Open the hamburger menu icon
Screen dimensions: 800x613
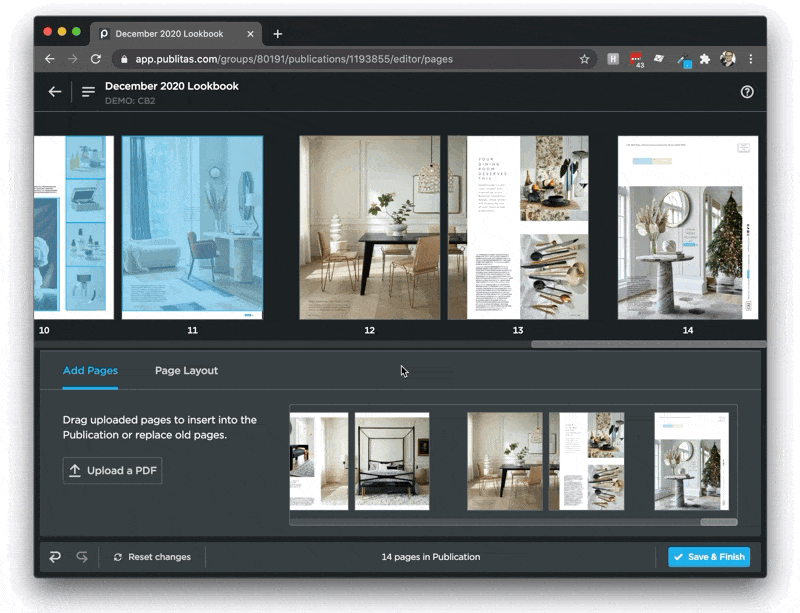coord(88,92)
